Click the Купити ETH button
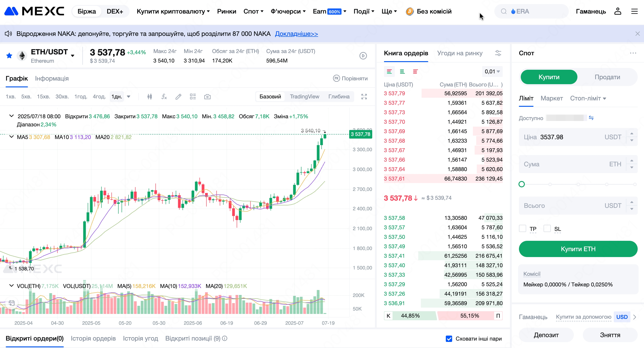644x348 pixels. (578, 249)
